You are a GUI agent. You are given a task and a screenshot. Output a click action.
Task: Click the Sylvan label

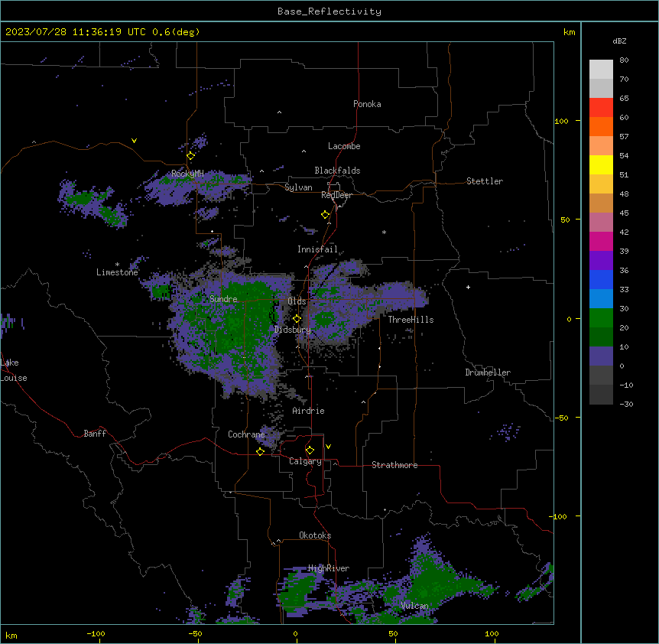[x=298, y=187]
